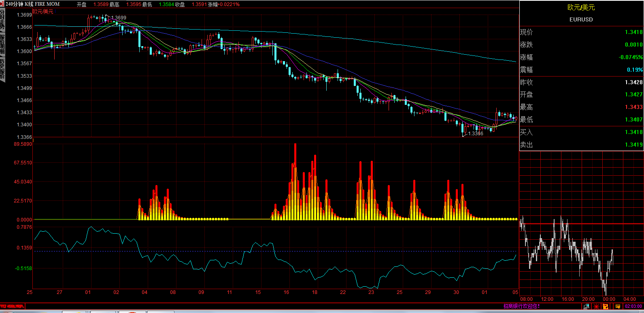Viewport: 644px width, 313px height.
Task: Click date label 30 on the time axis
Action: (x=456, y=292)
